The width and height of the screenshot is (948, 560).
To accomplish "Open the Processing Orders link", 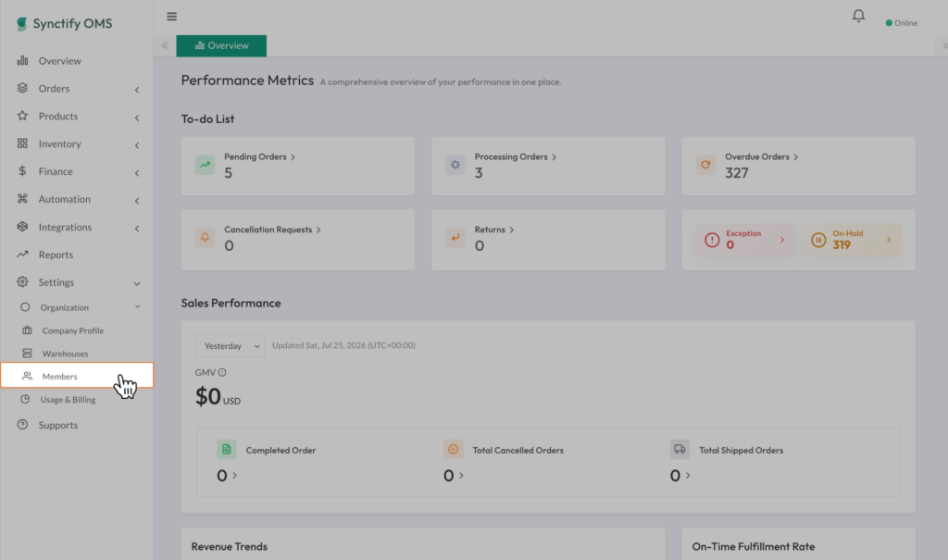I will (515, 156).
